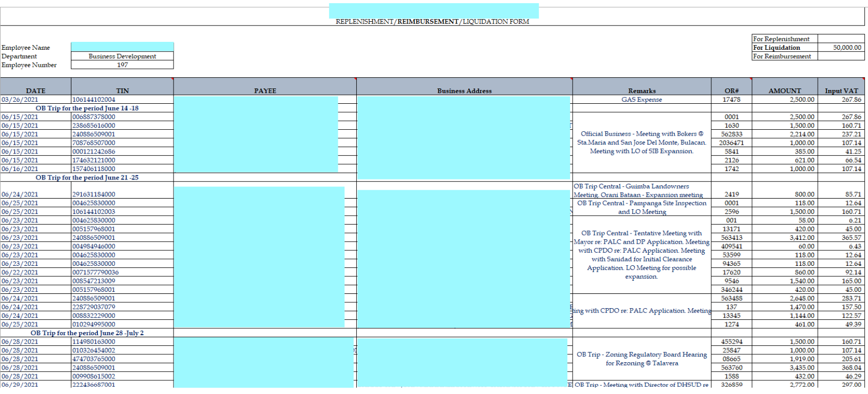Click the liquidation amount '50,000.00'
The image size is (868, 394).
(847, 47)
